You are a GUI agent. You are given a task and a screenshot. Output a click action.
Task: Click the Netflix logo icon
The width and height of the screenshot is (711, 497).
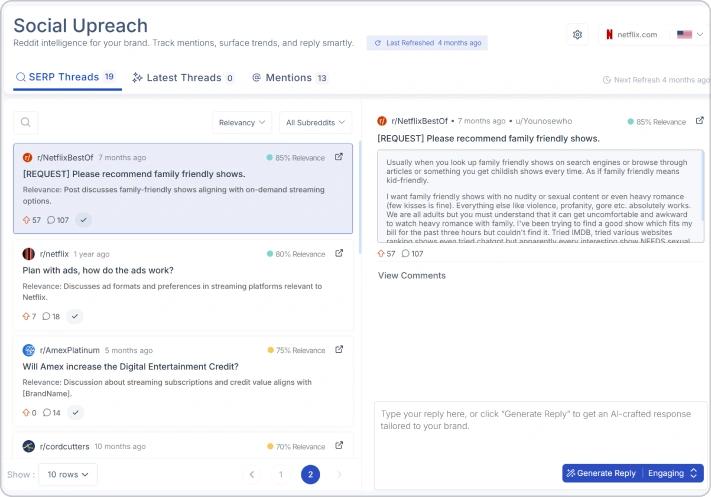tap(609, 34)
